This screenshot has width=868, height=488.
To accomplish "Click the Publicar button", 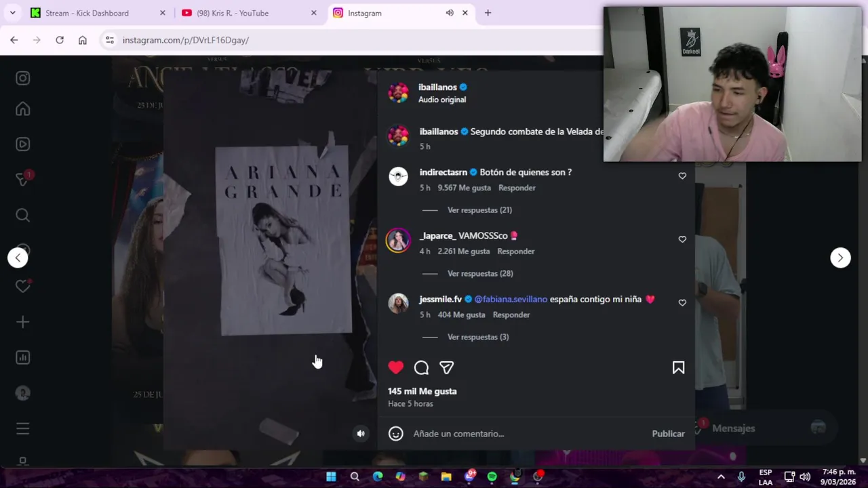I will pyautogui.click(x=668, y=434).
